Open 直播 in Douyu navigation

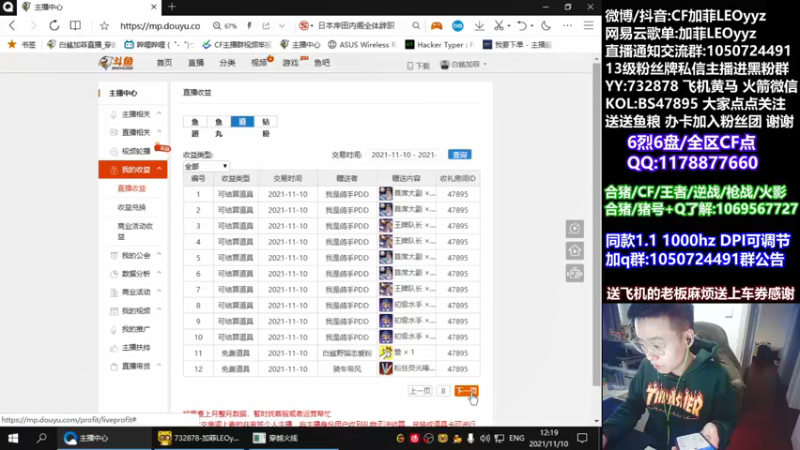(196, 63)
